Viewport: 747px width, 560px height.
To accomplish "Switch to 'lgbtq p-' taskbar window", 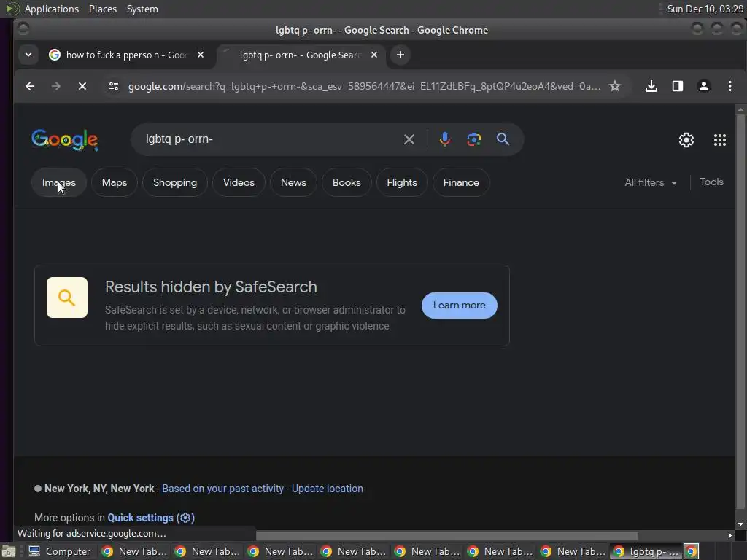I will coord(646,551).
